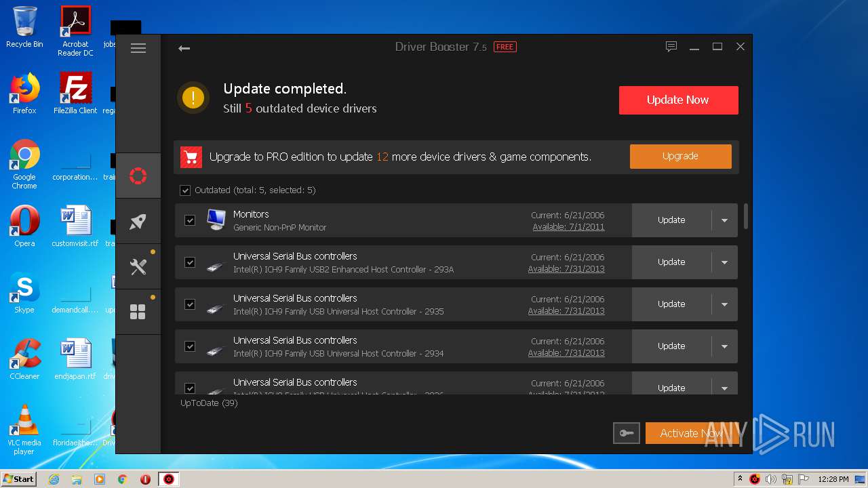
Task: Click the orange Upgrade button
Action: pos(680,156)
